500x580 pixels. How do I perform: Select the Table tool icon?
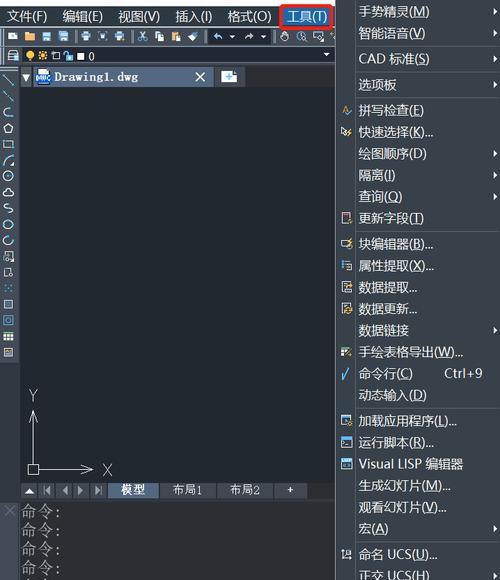point(8,336)
